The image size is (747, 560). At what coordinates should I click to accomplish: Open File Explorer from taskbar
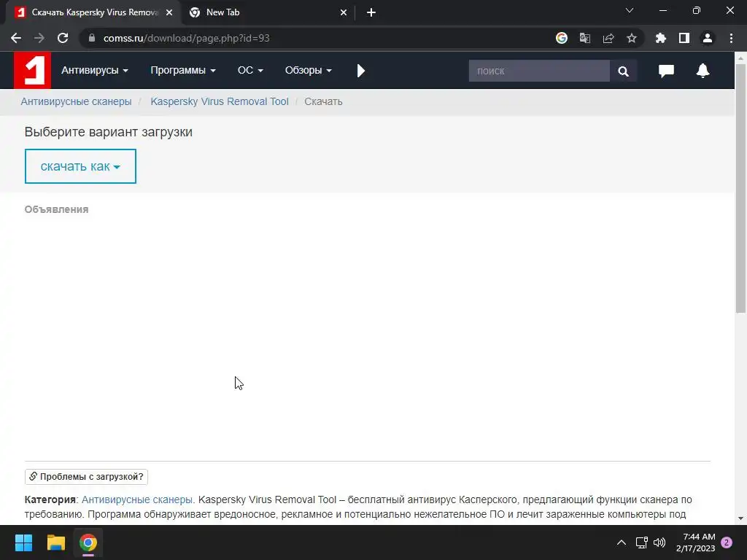[x=55, y=542]
